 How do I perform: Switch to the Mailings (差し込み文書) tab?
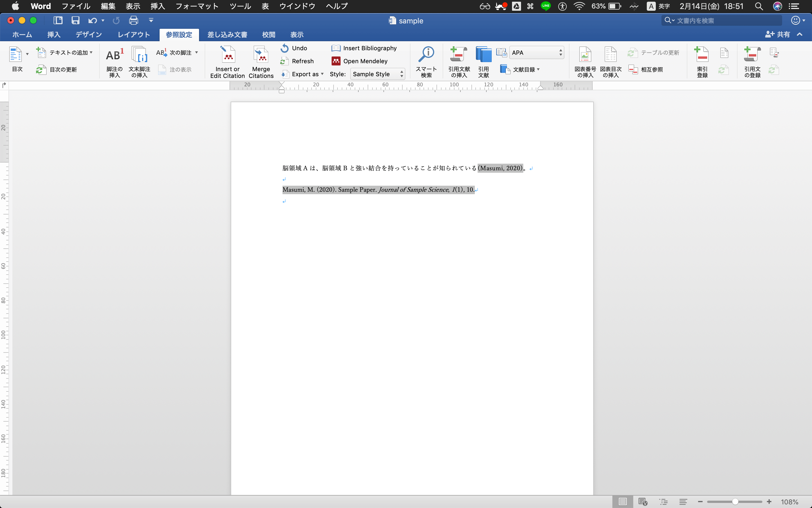(x=227, y=35)
